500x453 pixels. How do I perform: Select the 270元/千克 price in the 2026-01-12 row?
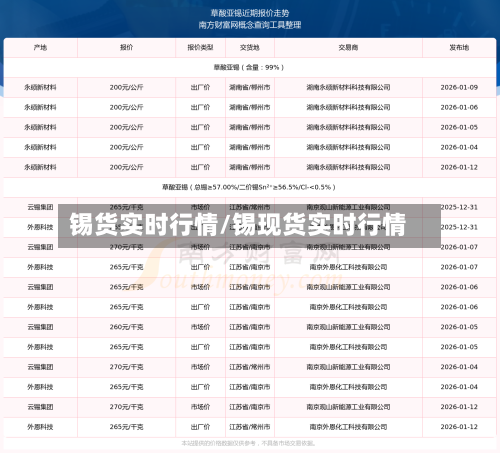(x=126, y=407)
